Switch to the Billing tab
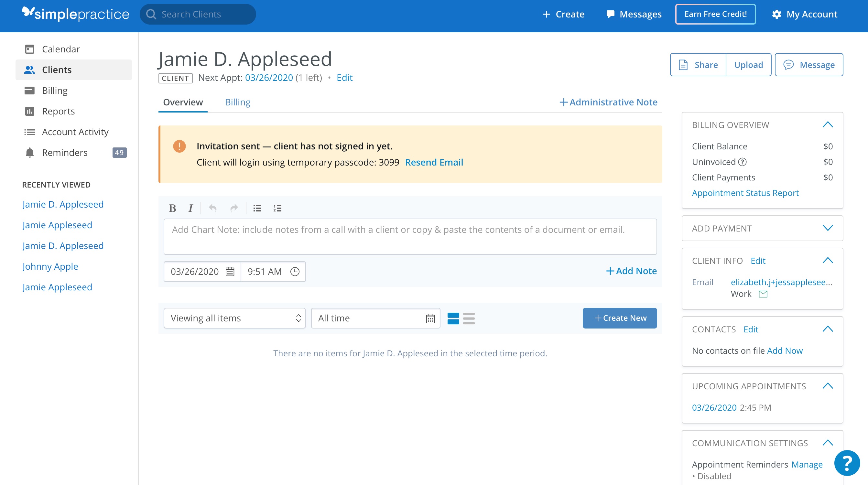Image resolution: width=868 pixels, height=485 pixels. (x=238, y=102)
